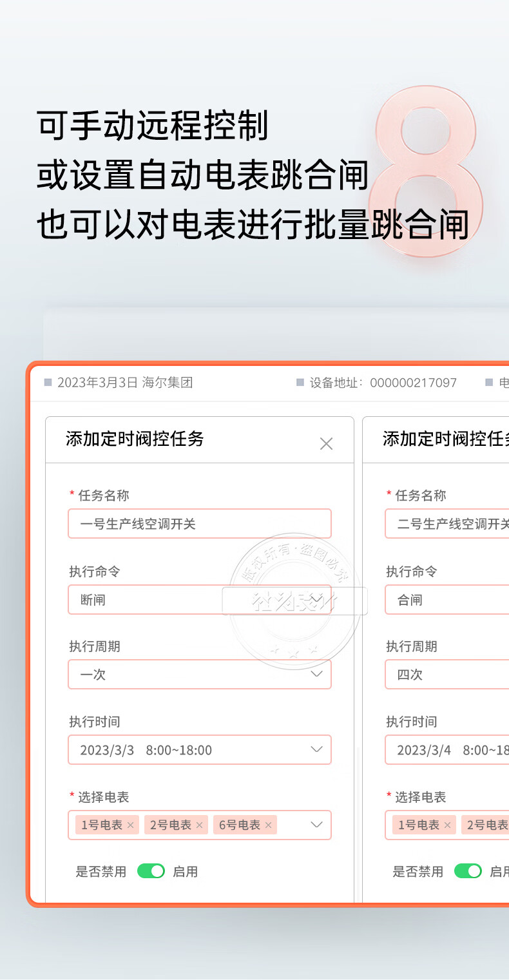
Task: Remove the 6号电表 tag
Action: 269,825
